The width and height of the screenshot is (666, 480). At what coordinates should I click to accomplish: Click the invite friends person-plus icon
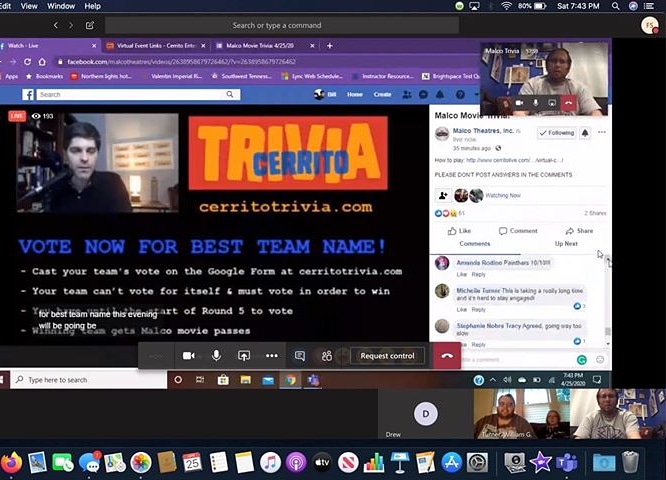pyautogui.click(x=443, y=195)
